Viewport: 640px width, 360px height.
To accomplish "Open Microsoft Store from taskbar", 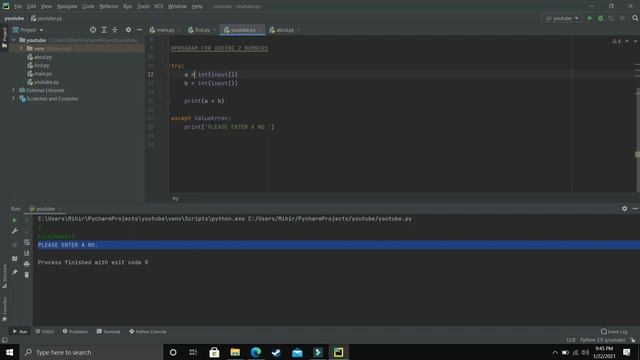I will point(214,352).
